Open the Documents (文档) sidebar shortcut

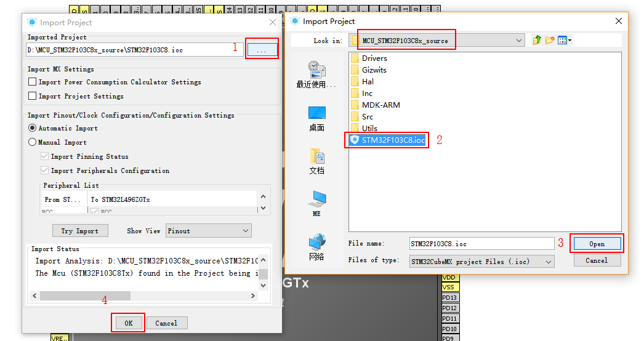[x=316, y=161]
